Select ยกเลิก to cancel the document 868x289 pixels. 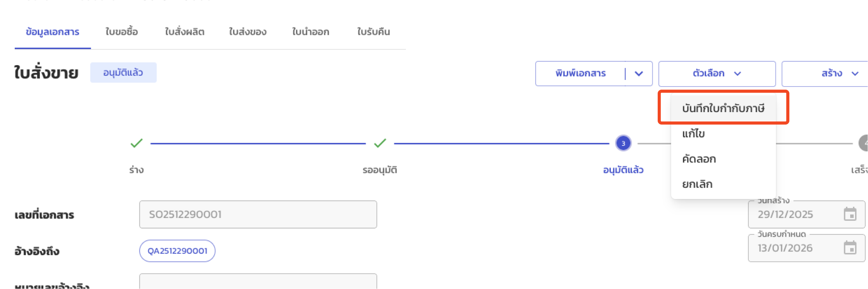coord(697,184)
